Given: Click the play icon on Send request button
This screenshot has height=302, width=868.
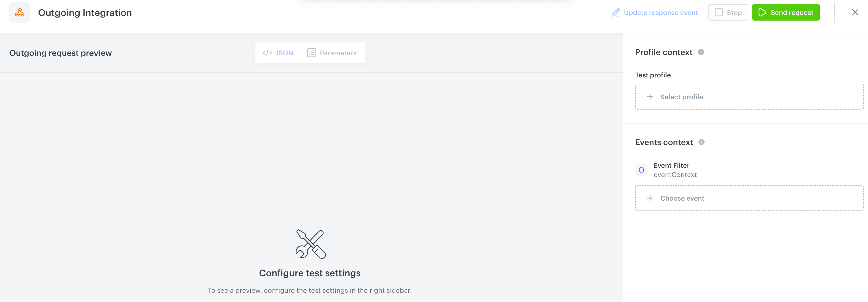Looking at the screenshot, I should pyautogui.click(x=762, y=13).
